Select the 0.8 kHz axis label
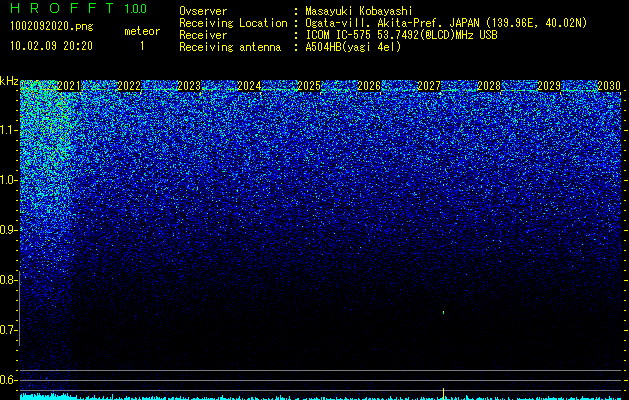The width and height of the screenshot is (629, 400). pos(9,280)
